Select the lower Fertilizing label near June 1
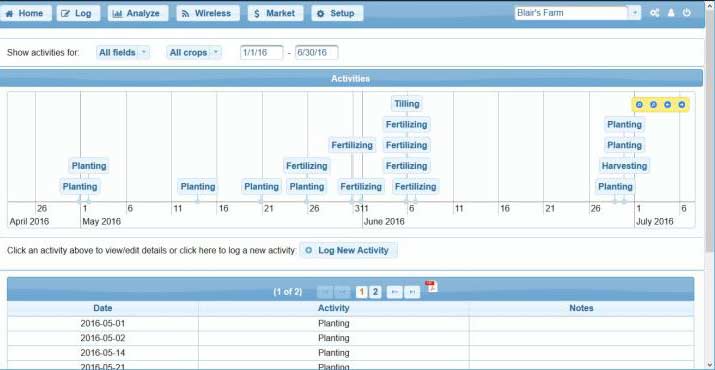This screenshot has width=715, height=370. [x=361, y=186]
